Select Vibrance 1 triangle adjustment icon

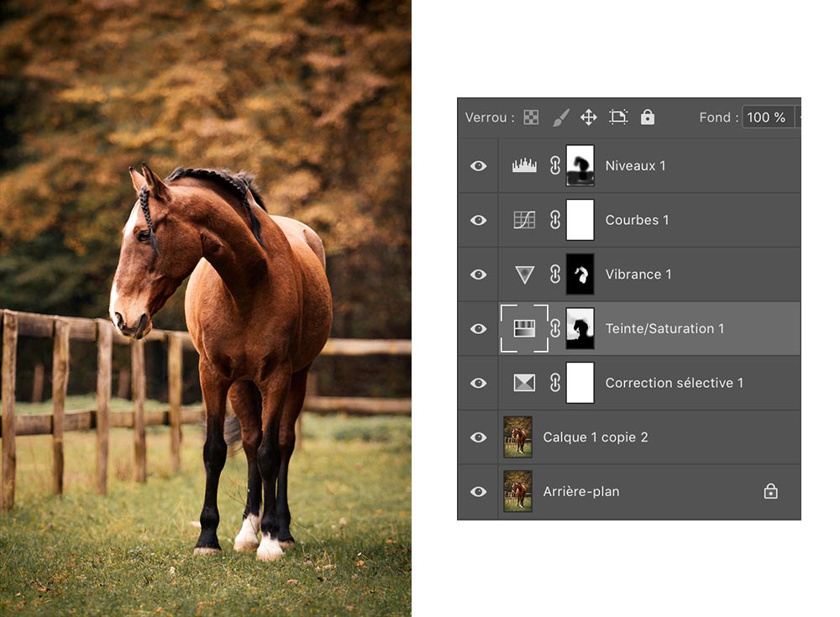524,275
